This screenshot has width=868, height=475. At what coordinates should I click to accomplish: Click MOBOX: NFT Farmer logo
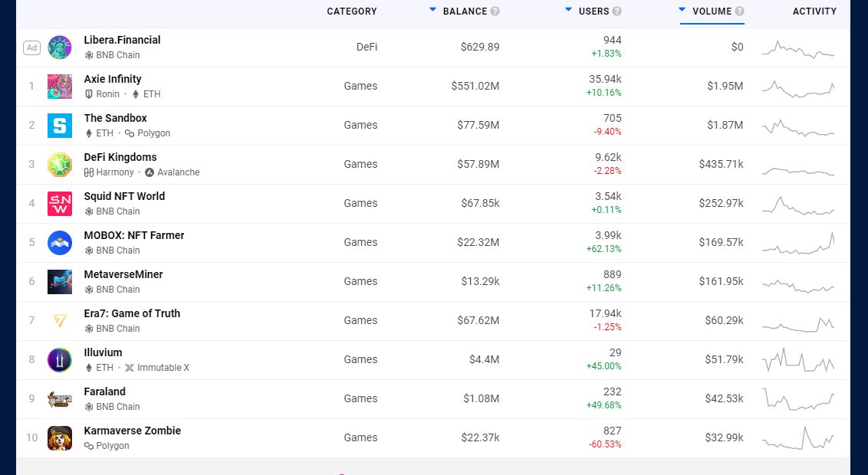coord(60,243)
